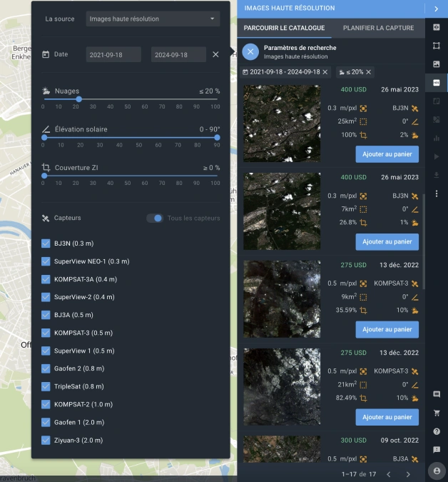Open the shopping cart icon
The width and height of the screenshot is (448, 482).
(437, 413)
